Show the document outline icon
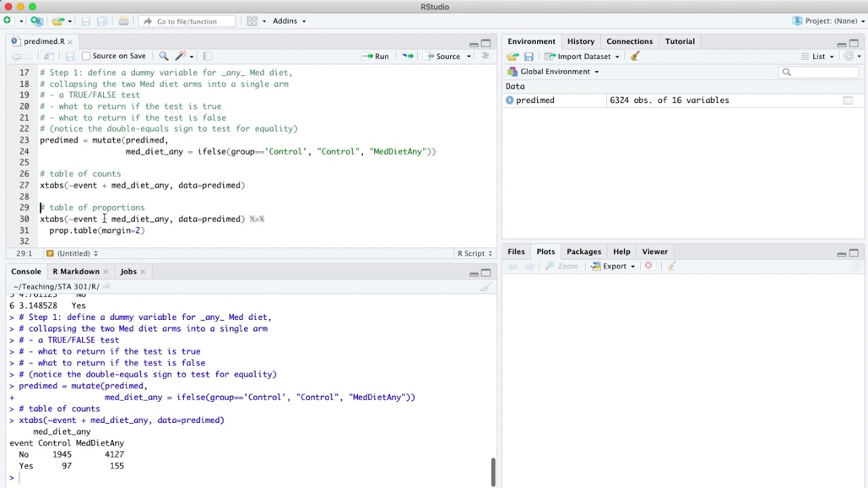The width and height of the screenshot is (868, 488). 485,56
